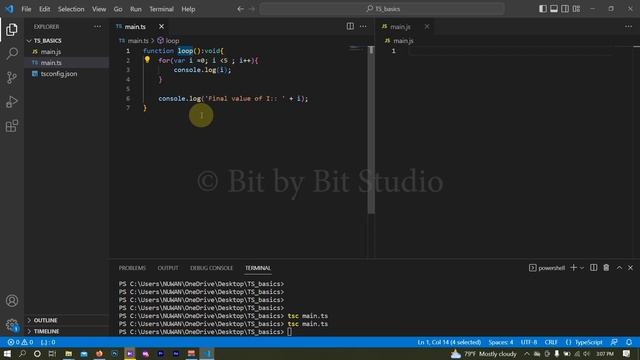Open more actions for main.ts editor group
This screenshot has width=640, height=360.
point(363,27)
